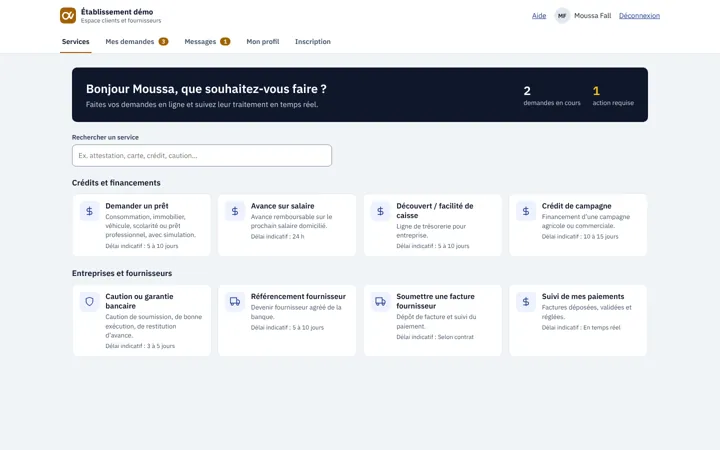Open the Aide link
Viewport: 720px width, 450px height.
[x=539, y=16]
